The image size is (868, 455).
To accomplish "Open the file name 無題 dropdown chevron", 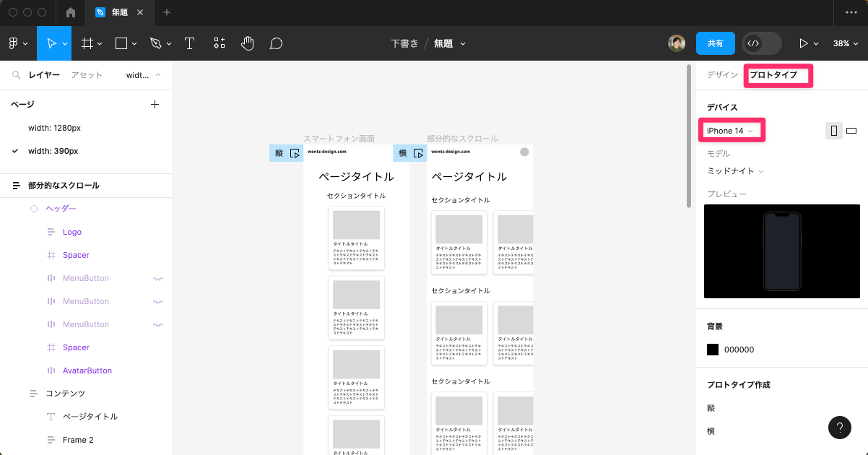I will pyautogui.click(x=463, y=43).
